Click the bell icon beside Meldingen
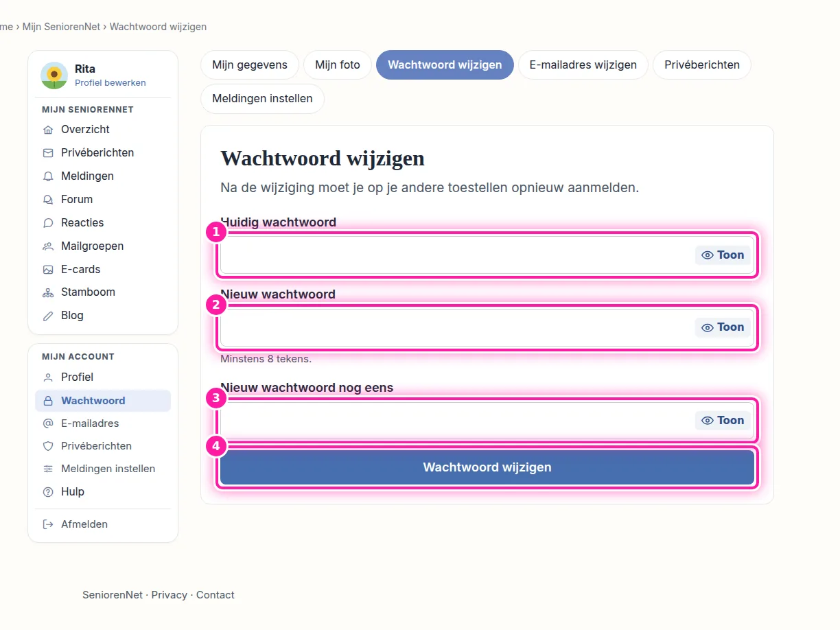840x630 pixels. [x=48, y=176]
